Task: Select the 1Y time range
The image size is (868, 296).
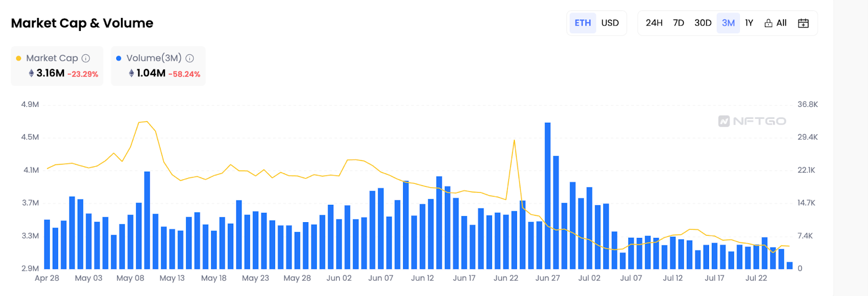Action: [x=749, y=23]
